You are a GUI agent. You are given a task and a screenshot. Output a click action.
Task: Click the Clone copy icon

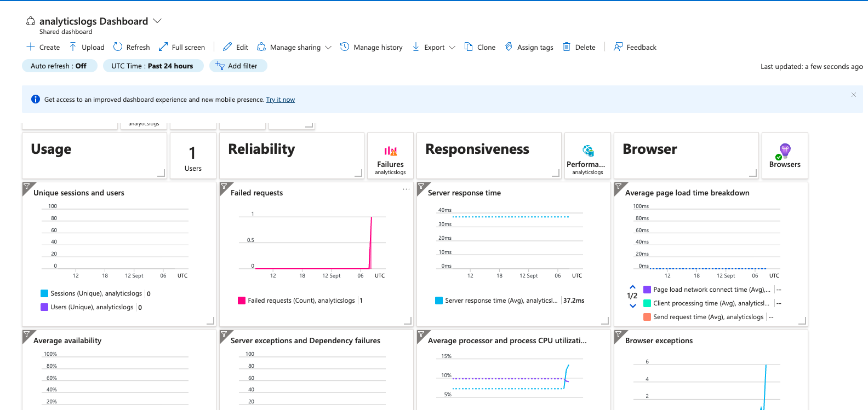pos(469,47)
